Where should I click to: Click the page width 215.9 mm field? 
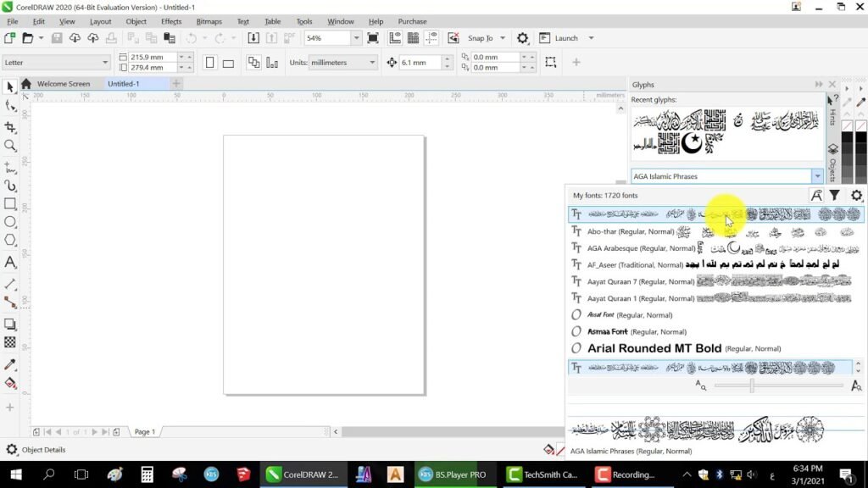pyautogui.click(x=153, y=57)
